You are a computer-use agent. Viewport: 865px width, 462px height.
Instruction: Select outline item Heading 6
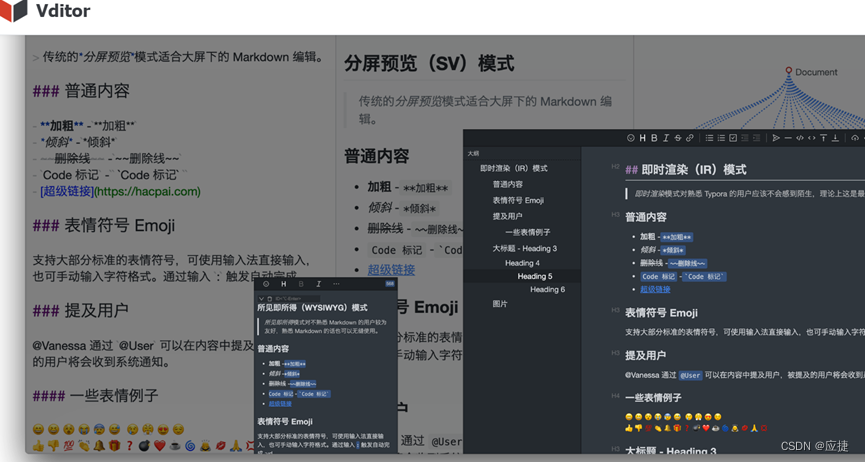coord(547,289)
